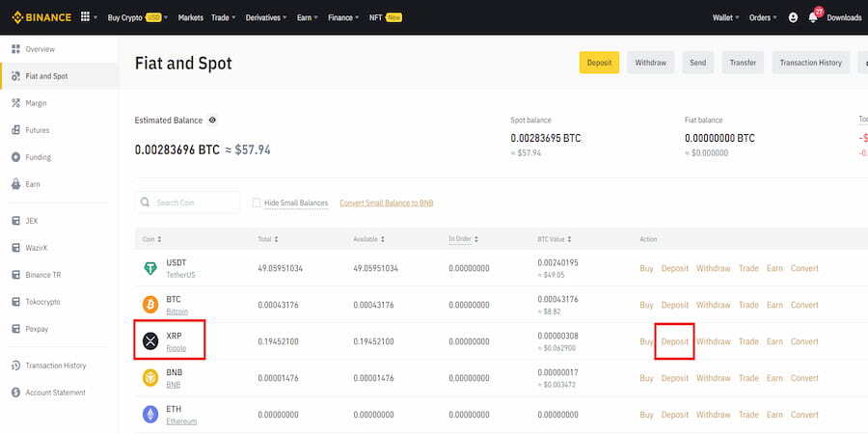The width and height of the screenshot is (868, 434).
Task: Click the Transfer button
Action: (743, 63)
